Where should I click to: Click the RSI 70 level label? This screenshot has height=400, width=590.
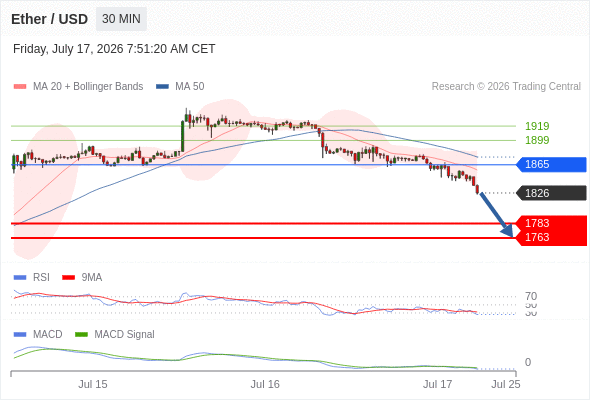point(531,296)
